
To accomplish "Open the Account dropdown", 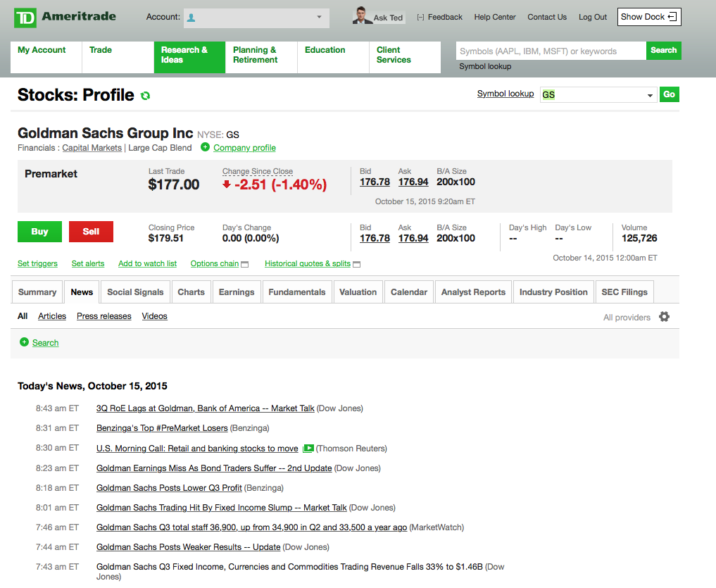I will 256,18.
